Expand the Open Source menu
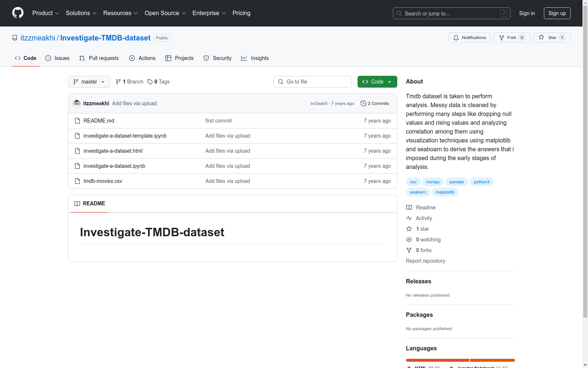The height and width of the screenshot is (368, 588). pyautogui.click(x=165, y=13)
